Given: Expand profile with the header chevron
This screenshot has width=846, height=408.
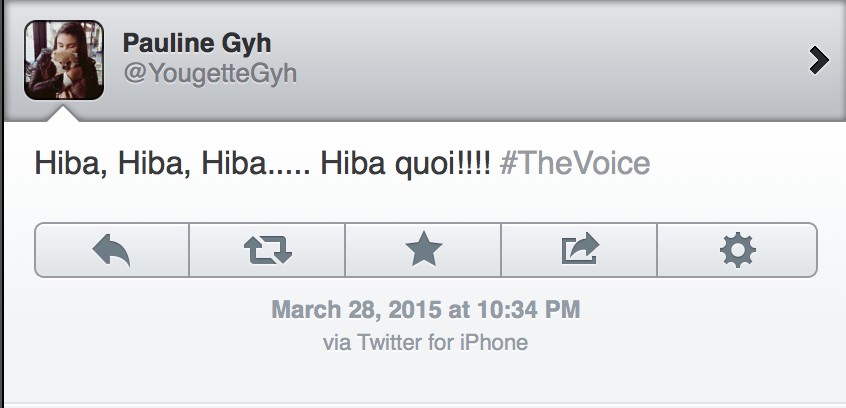Looking at the screenshot, I should (x=819, y=61).
